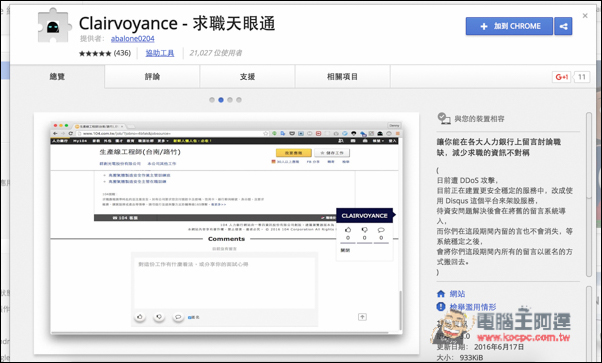Click the Comments heading in the screenshot
Image resolution: width=602 pixels, height=363 pixels.
(x=226, y=239)
